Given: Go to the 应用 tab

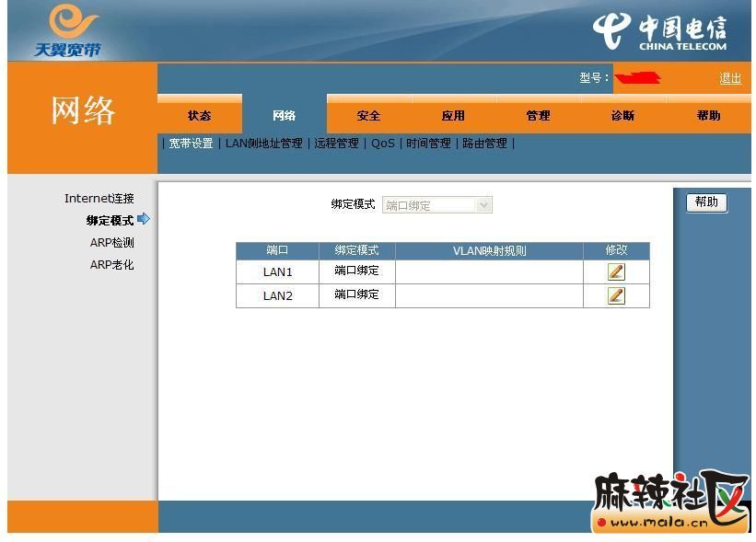Looking at the screenshot, I should (x=453, y=116).
